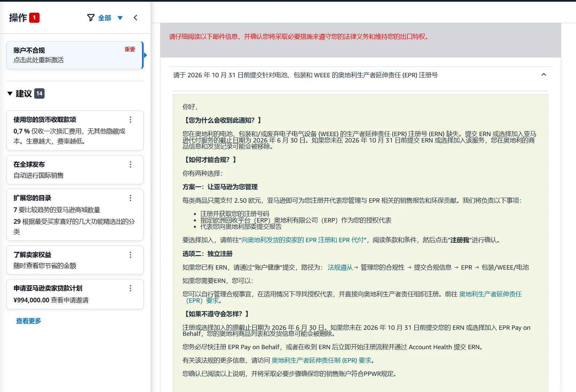Click the 方案一：让亚马逊为您管理 heading
Image resolution: width=576 pixels, height=392 pixels.
click(220, 187)
